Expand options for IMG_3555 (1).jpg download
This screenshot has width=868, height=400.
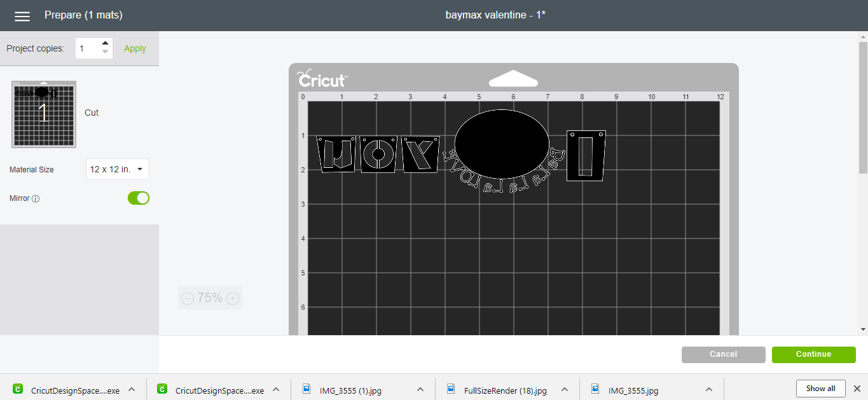(420, 389)
